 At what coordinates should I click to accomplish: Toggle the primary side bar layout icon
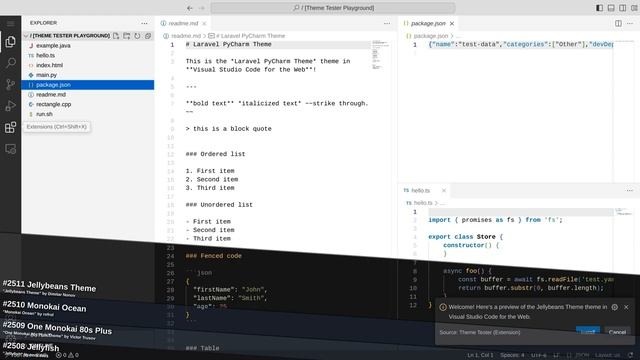click(x=600, y=8)
